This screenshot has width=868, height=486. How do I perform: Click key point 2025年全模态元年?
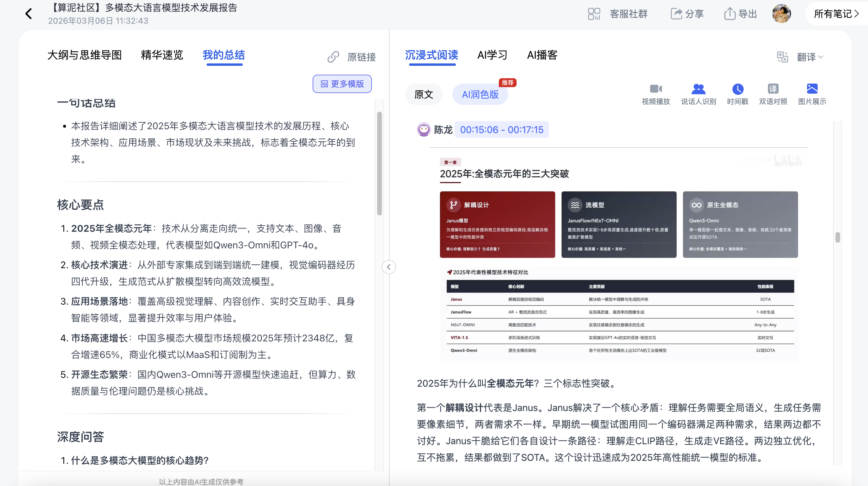112,228
